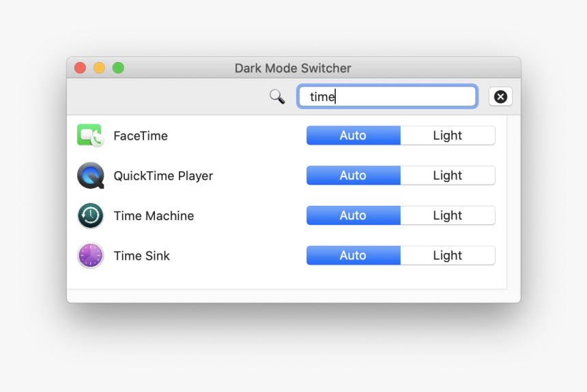The height and width of the screenshot is (392, 587).
Task: Set FaceTime to Auto mode
Action: 354,136
